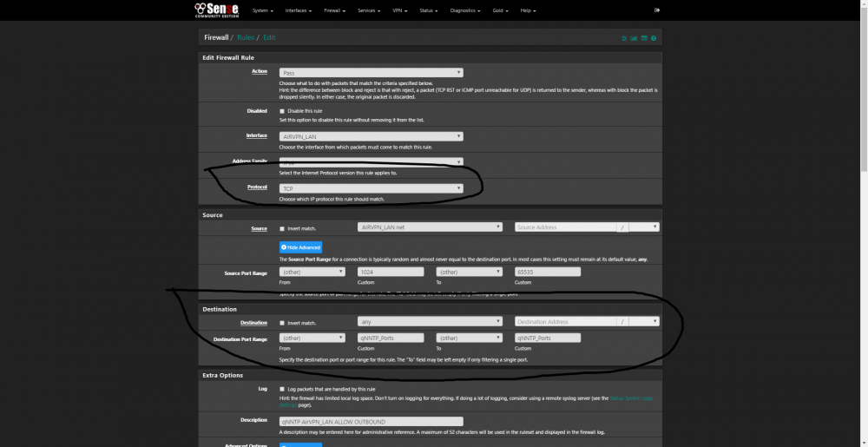The height and width of the screenshot is (447, 868).
Task: Open the Action dropdown set to Pass
Action: click(x=372, y=72)
